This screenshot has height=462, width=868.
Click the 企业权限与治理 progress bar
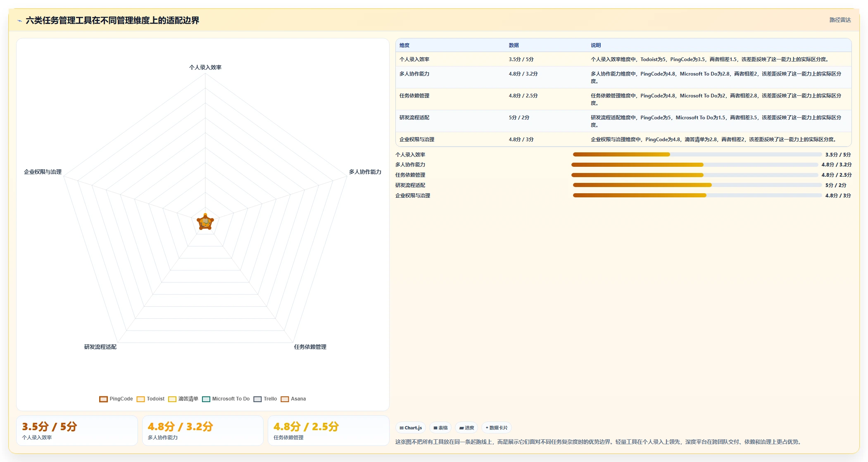[x=697, y=195]
